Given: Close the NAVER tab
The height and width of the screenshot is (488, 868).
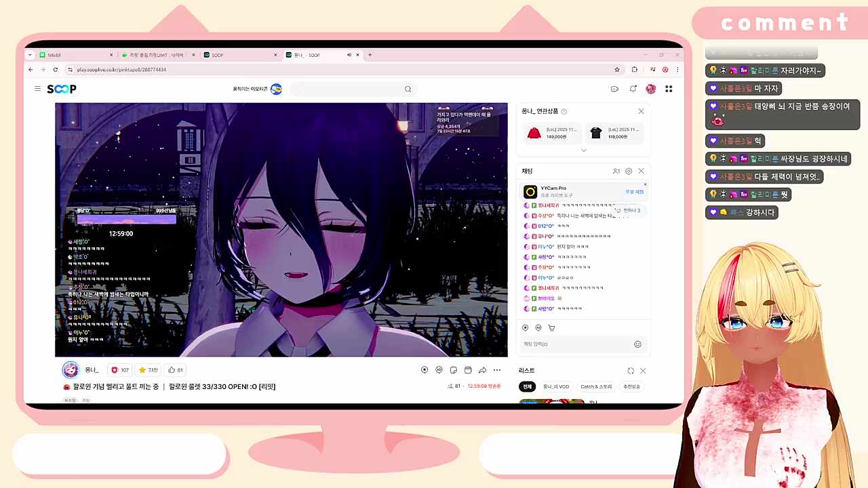Looking at the screenshot, I should (x=111, y=55).
